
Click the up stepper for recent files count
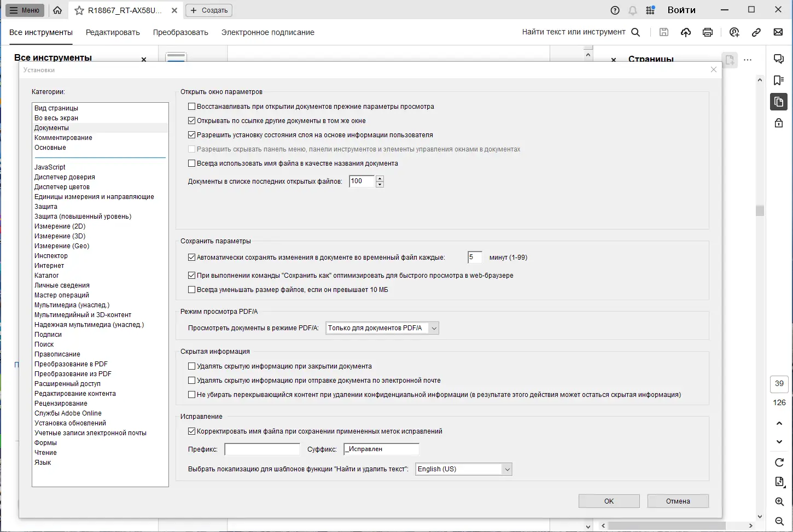click(380, 178)
